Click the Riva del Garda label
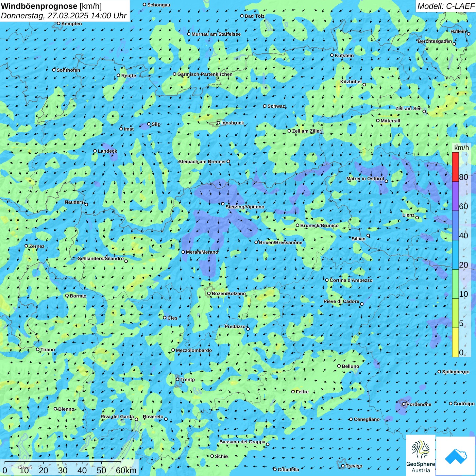The height and width of the screenshot is (476, 476). pyautogui.click(x=117, y=417)
